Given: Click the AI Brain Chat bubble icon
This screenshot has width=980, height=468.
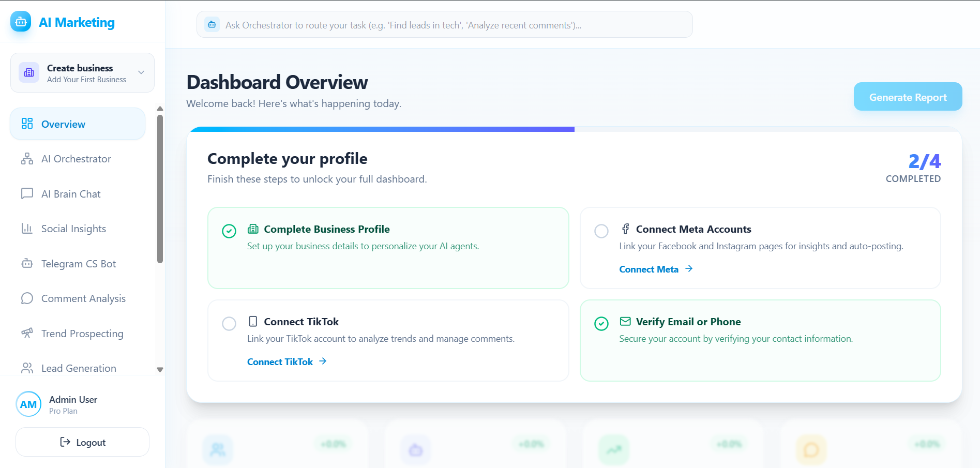Looking at the screenshot, I should click(27, 193).
